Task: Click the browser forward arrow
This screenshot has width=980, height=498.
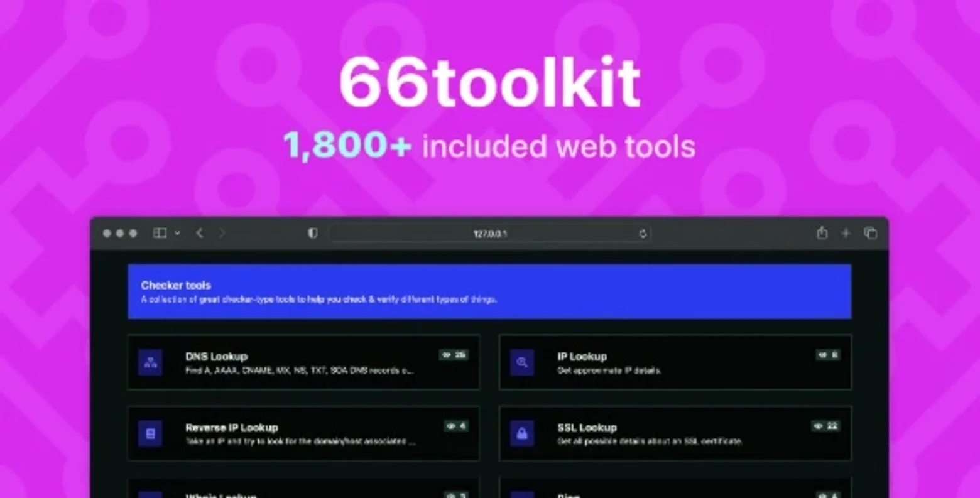Action: pos(222,233)
